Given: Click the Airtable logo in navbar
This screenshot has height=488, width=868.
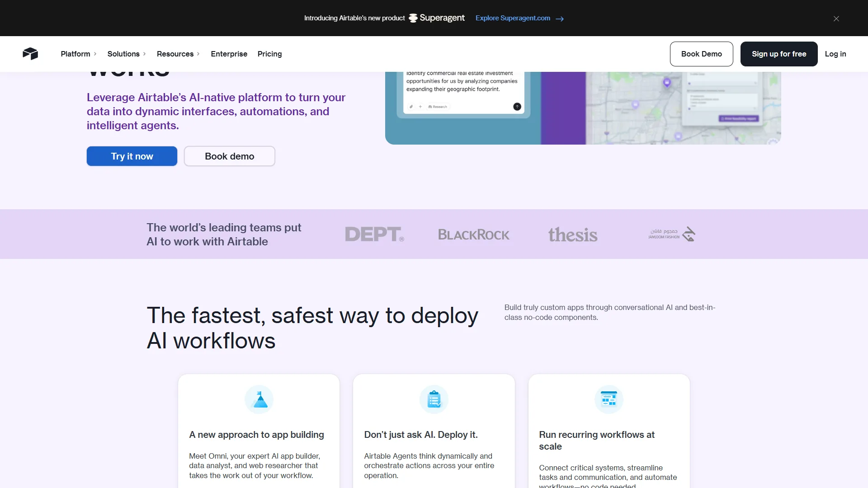Looking at the screenshot, I should pos(30,54).
